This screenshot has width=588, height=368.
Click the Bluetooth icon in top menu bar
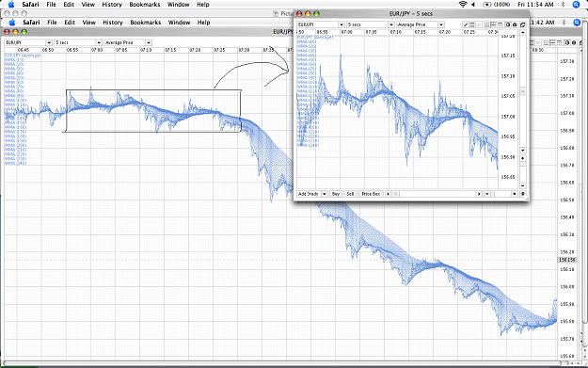(x=563, y=5)
